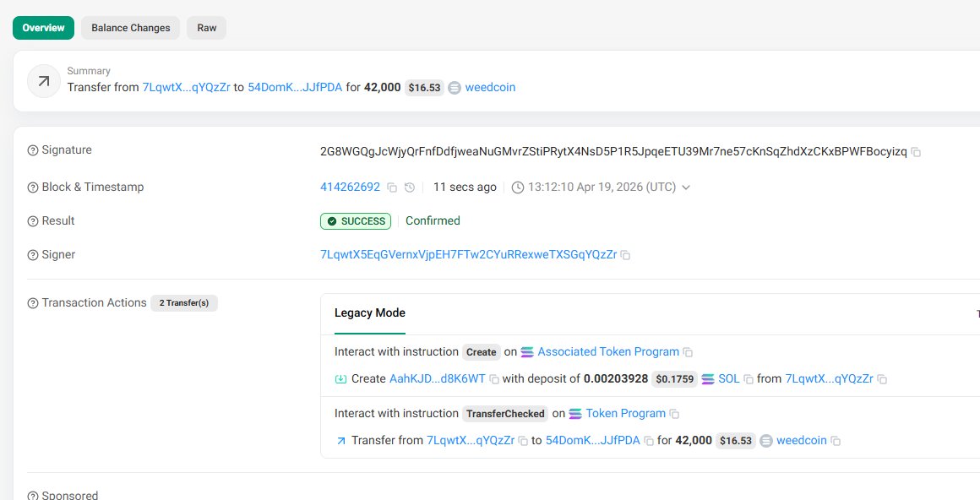Click the TransferChecked instruction badge

pos(505,414)
